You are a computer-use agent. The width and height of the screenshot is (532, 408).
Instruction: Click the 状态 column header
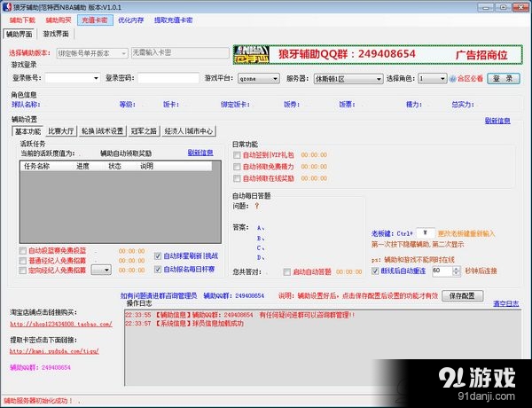pos(114,166)
